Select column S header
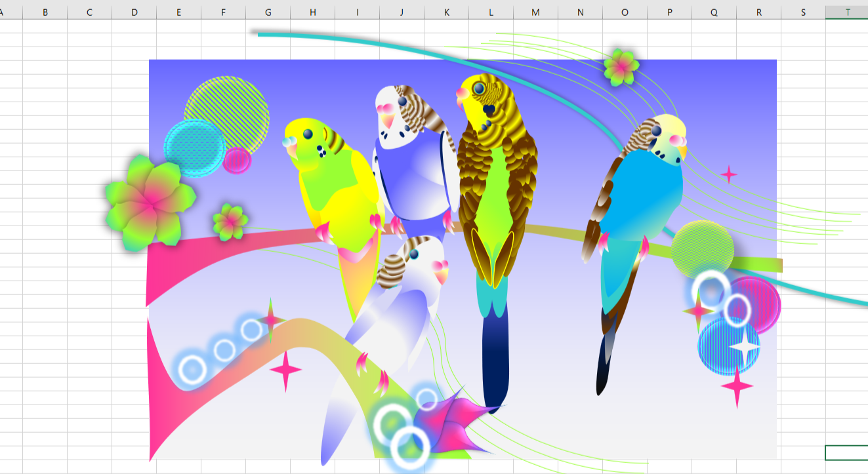 803,12
